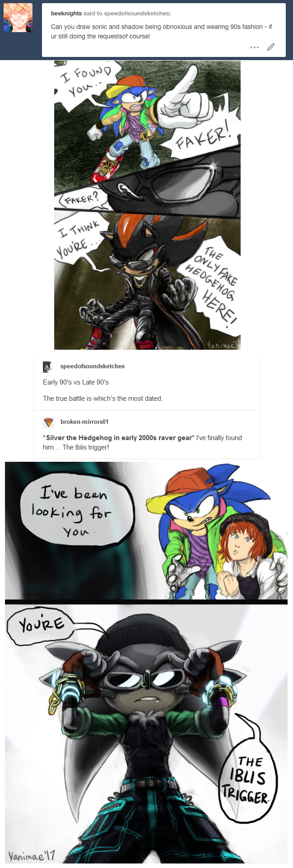Click the broken-mirrors01 pizza avatar icon
This screenshot has width=293, height=868.
click(48, 422)
